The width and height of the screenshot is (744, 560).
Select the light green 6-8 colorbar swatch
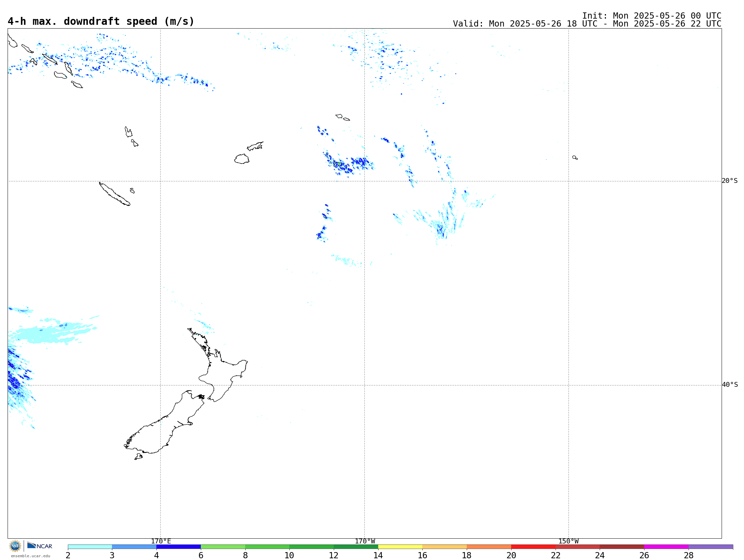coord(223,547)
